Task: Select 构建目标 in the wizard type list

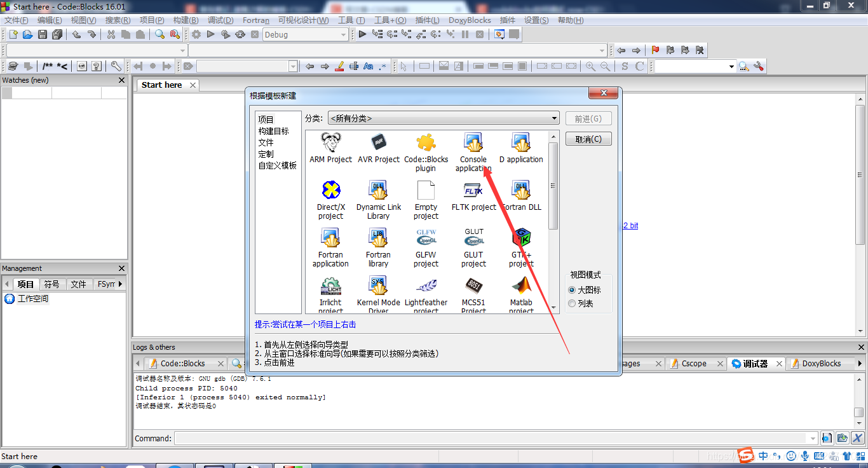Action: point(274,131)
